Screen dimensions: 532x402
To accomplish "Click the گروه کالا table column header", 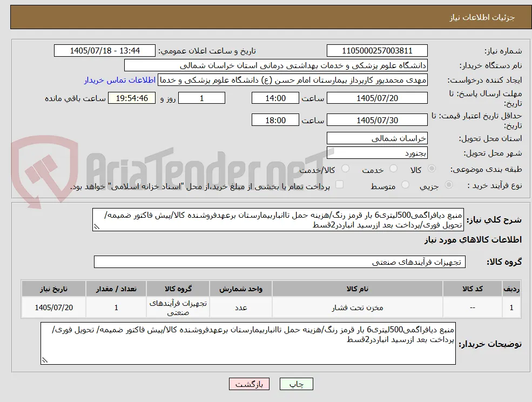I will pyautogui.click(x=178, y=289).
